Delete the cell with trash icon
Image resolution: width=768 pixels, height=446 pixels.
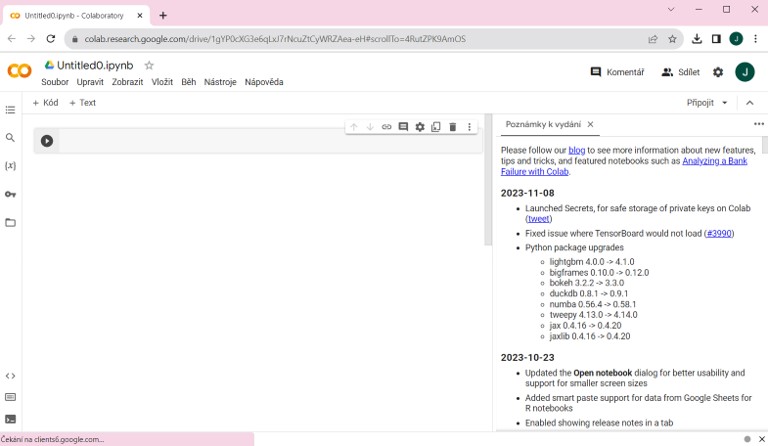[x=453, y=127]
